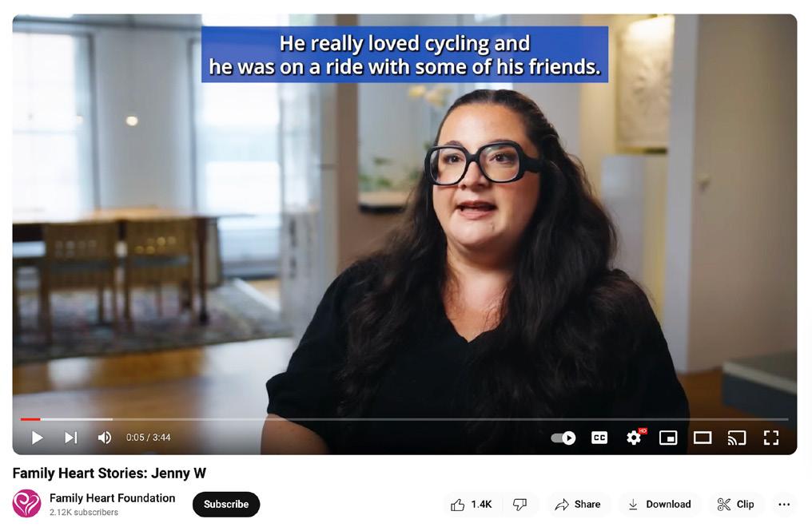The width and height of the screenshot is (812, 527).
Task: Turn off closed captions (CC)
Action: (x=599, y=438)
